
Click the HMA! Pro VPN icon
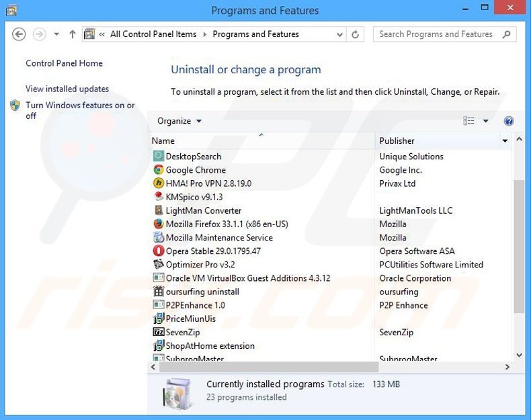158,183
